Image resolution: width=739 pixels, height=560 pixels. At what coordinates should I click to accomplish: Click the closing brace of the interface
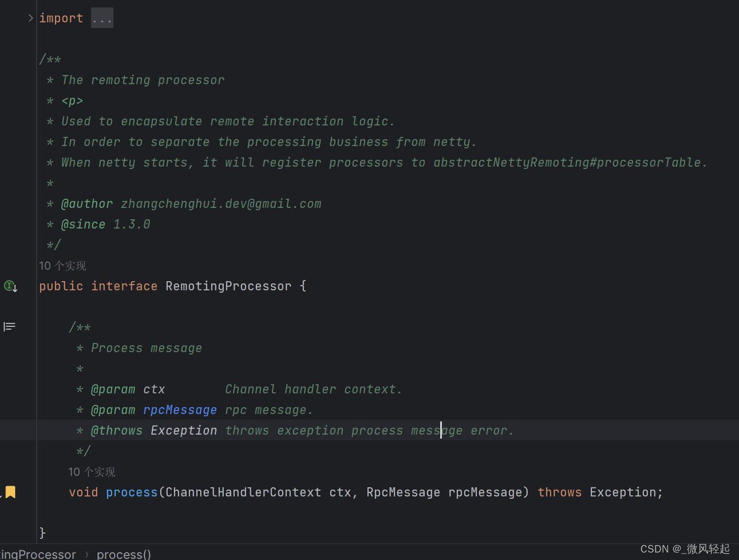[42, 533]
